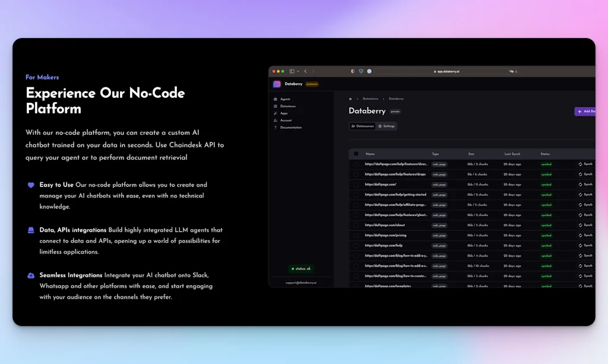Switch to the Datasources tab
The image size is (608, 364).
pyautogui.click(x=363, y=126)
